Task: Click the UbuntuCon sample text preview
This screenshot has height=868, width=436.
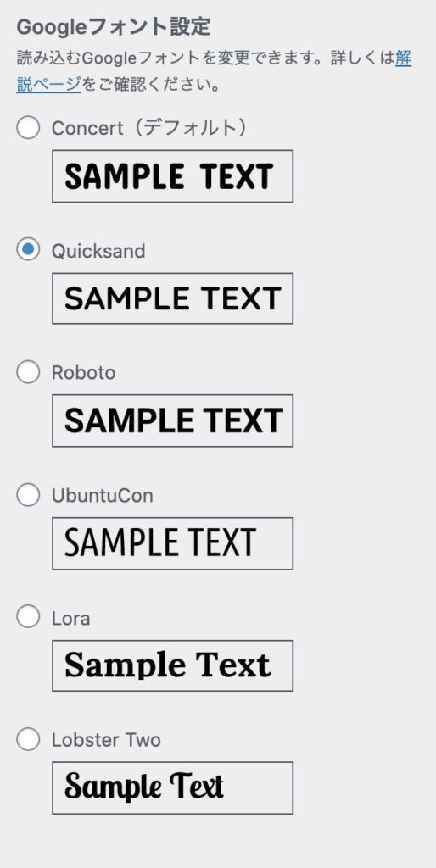Action: 172,543
